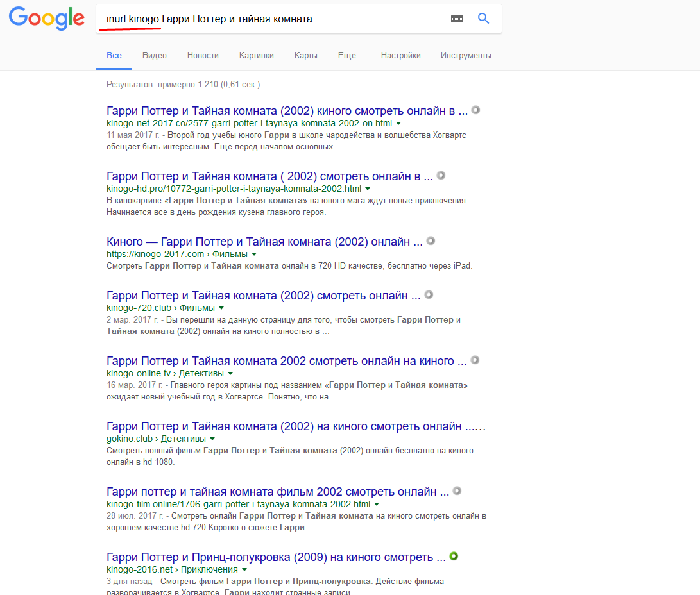
Task: Expand dropdown arrow after kinogo-hd.pro URL
Action: click(368, 189)
